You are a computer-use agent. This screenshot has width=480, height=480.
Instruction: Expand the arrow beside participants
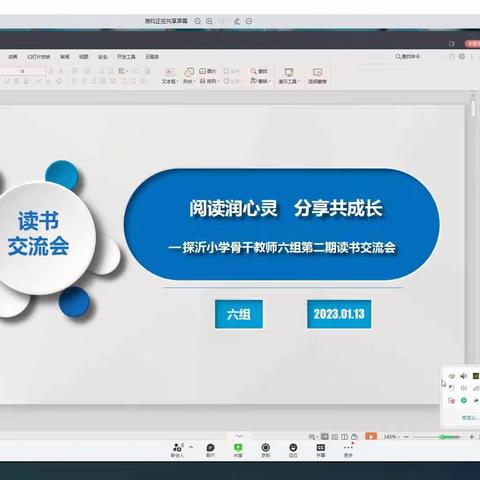191,447
